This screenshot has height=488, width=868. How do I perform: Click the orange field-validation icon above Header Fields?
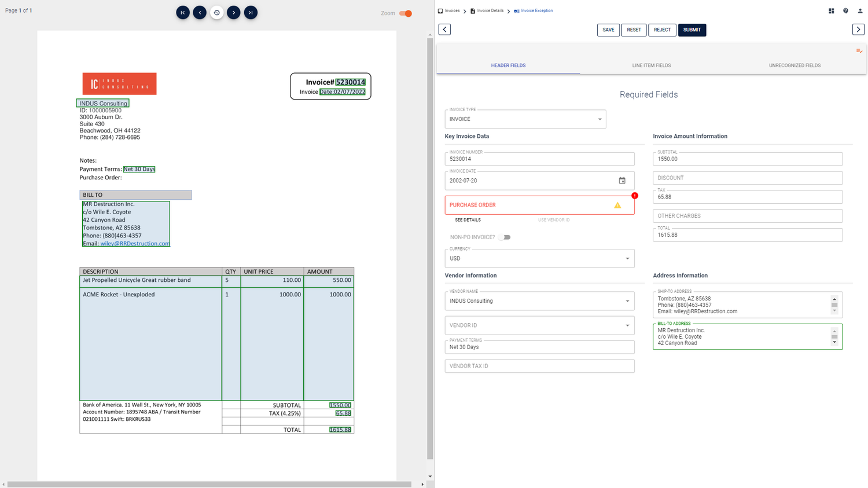point(859,51)
